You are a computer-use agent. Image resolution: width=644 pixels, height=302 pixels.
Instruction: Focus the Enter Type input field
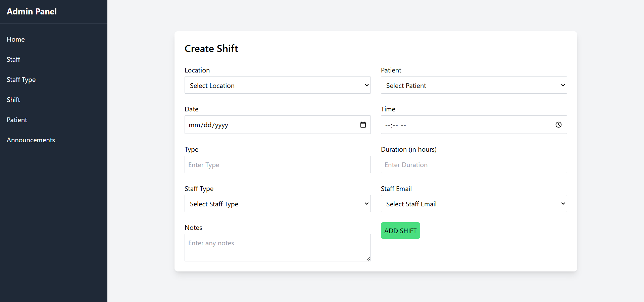tap(277, 164)
